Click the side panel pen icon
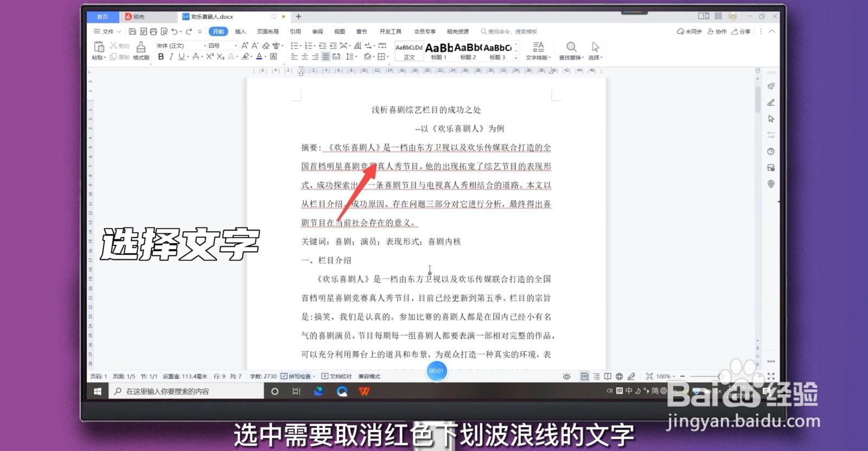This screenshot has height=451, width=868. pyautogui.click(x=771, y=103)
